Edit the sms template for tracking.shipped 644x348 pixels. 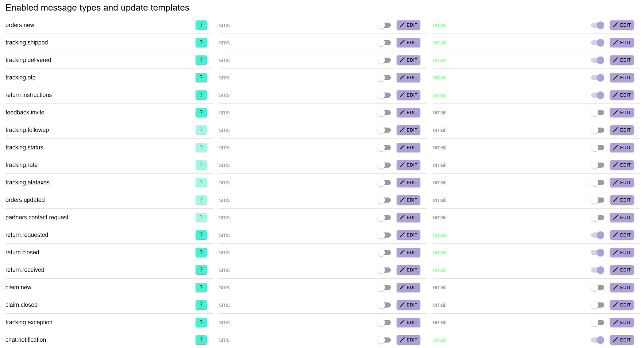(408, 43)
